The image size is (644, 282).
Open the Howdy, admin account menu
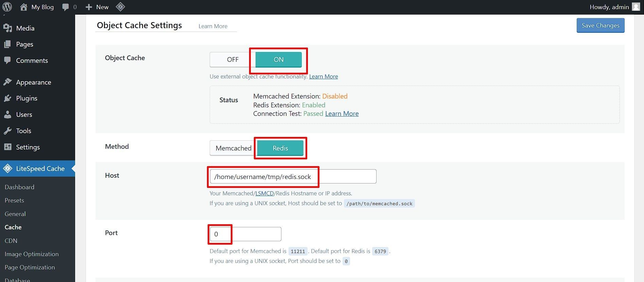609,7
